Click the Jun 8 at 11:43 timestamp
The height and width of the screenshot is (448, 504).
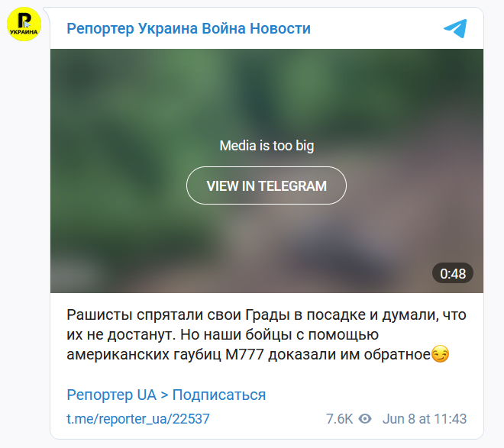425,419
